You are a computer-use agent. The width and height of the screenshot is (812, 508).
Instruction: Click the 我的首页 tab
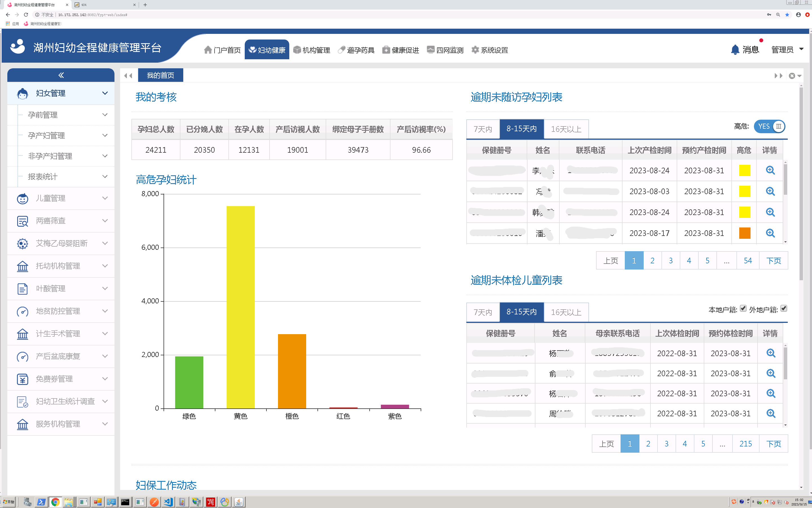(x=160, y=75)
